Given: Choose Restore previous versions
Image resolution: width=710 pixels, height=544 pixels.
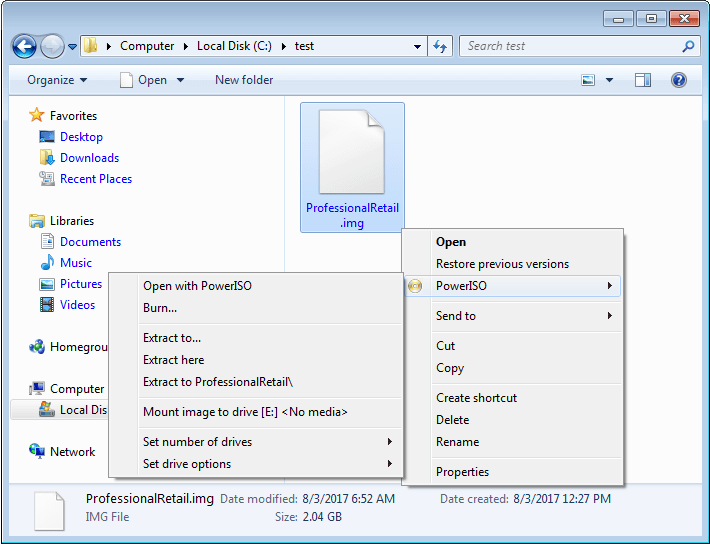Looking at the screenshot, I should (513, 264).
